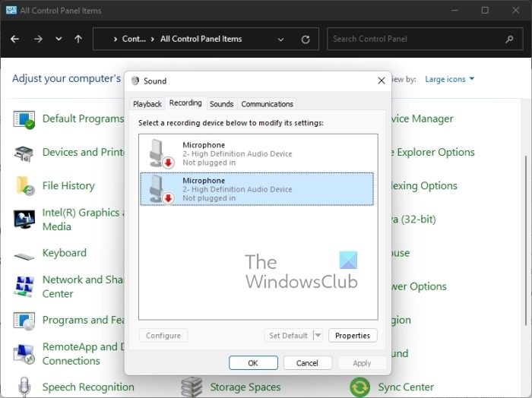Open Storage Spaces link

point(245,387)
